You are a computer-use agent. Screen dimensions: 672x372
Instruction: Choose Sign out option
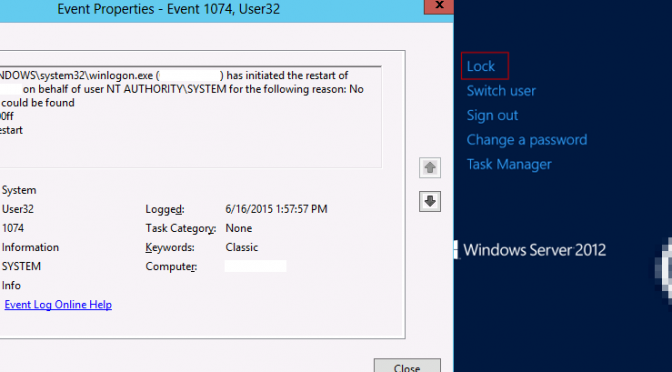point(492,115)
